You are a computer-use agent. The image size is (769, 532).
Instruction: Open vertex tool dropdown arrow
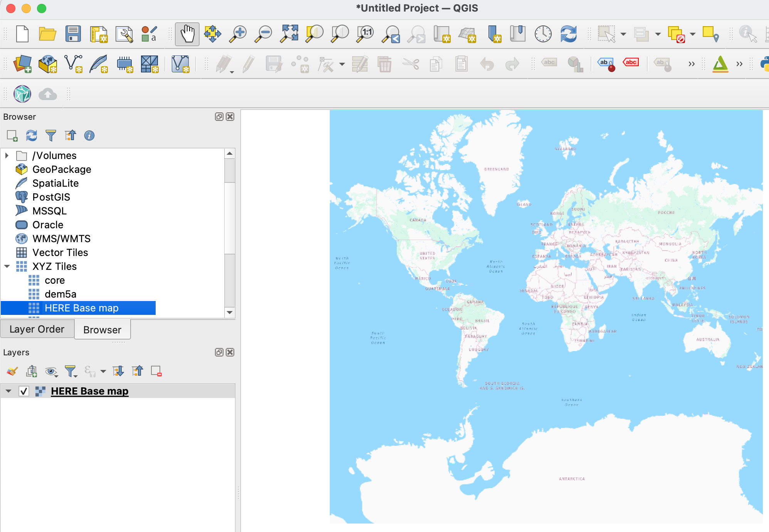pyautogui.click(x=342, y=64)
